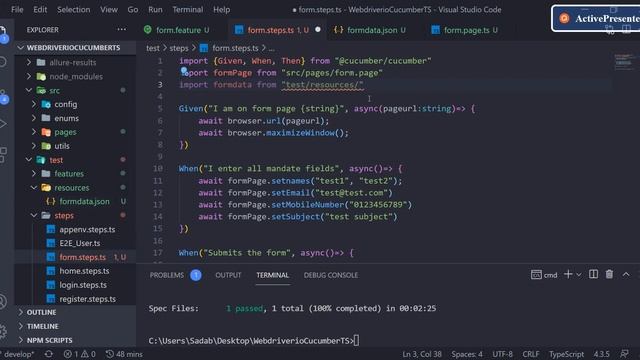Open Explorer view in activity bar
This screenshot has width=640, height=360.
[3, 33]
